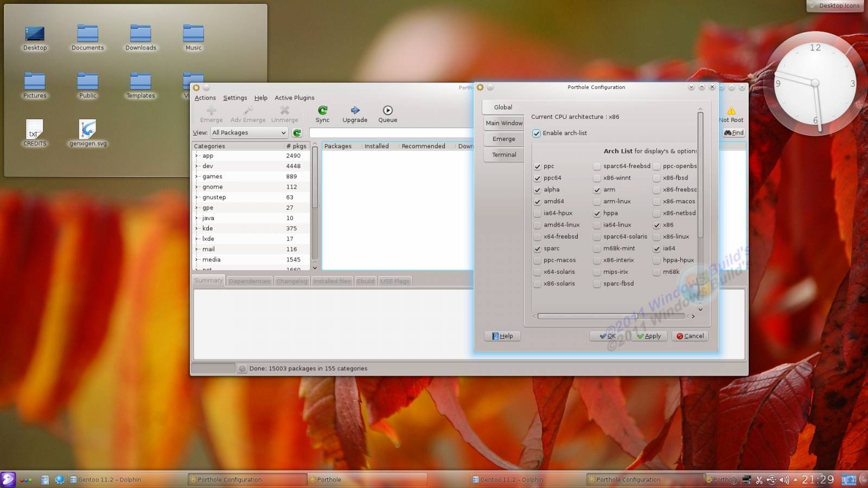Click the web browser globe taskbar icon
Image resolution: width=868 pixels, height=488 pixels.
(x=60, y=480)
